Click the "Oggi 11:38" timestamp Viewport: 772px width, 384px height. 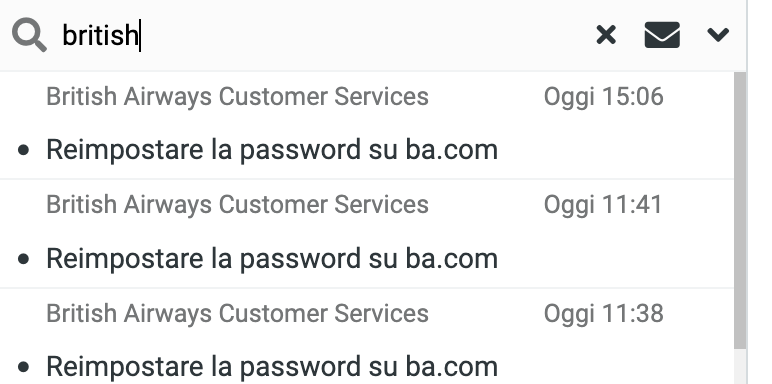point(604,314)
